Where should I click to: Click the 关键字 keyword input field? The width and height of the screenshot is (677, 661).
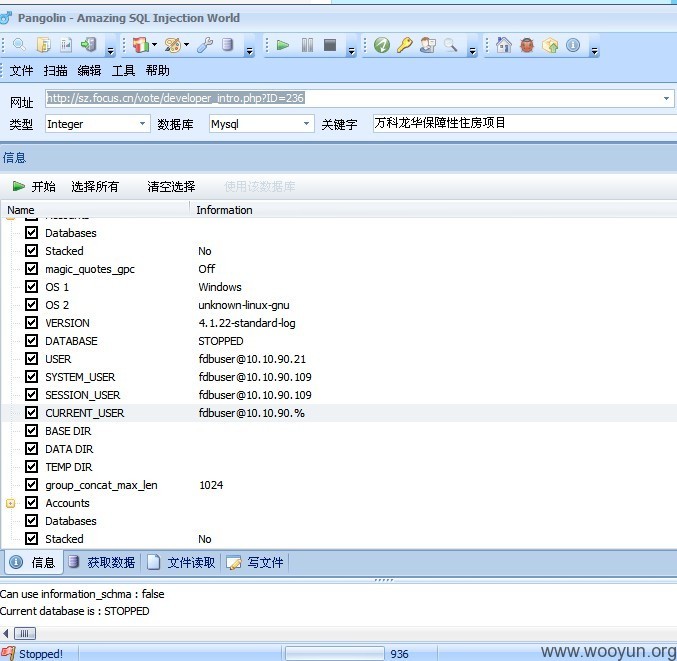(524, 123)
